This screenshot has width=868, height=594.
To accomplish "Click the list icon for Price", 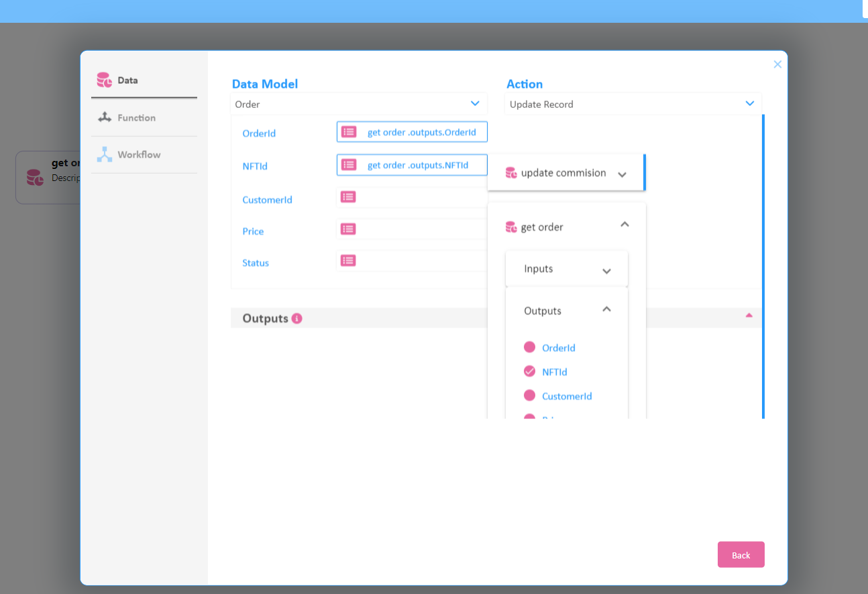I will 348,229.
